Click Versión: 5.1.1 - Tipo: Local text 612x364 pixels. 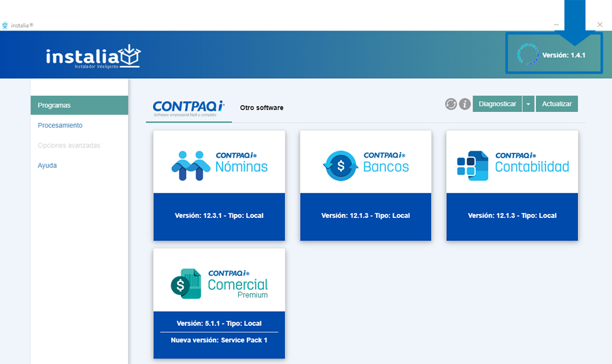tap(219, 323)
